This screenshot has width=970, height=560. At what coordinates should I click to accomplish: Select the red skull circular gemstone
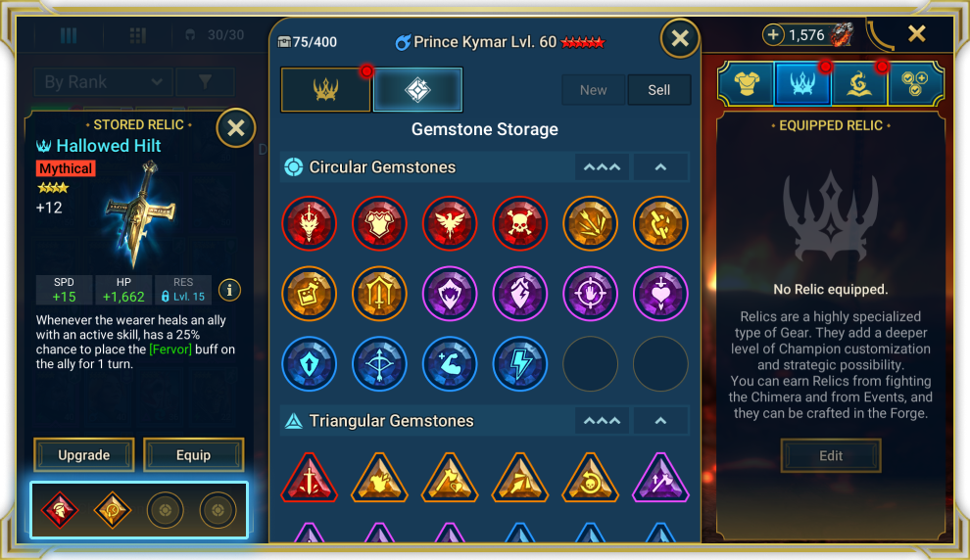click(x=519, y=224)
